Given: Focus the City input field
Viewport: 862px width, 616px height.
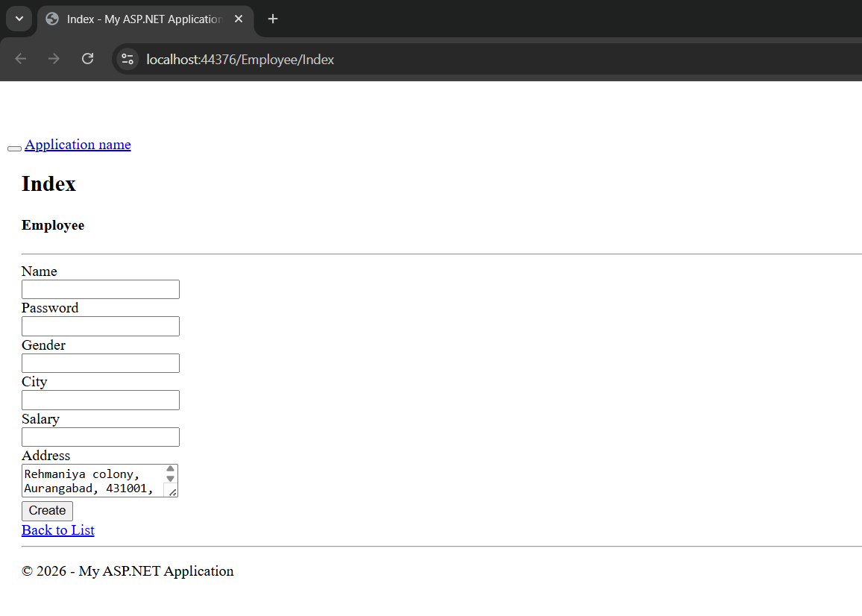Looking at the screenshot, I should click(101, 400).
